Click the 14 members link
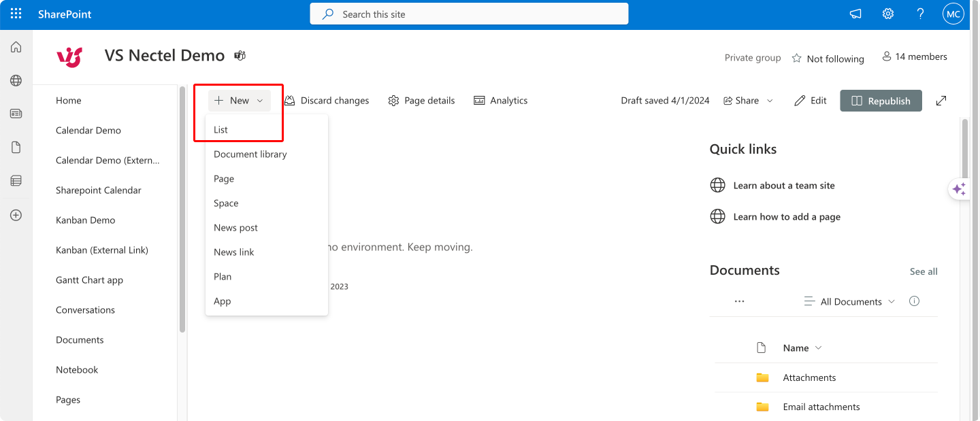The width and height of the screenshot is (980, 421). pos(915,57)
